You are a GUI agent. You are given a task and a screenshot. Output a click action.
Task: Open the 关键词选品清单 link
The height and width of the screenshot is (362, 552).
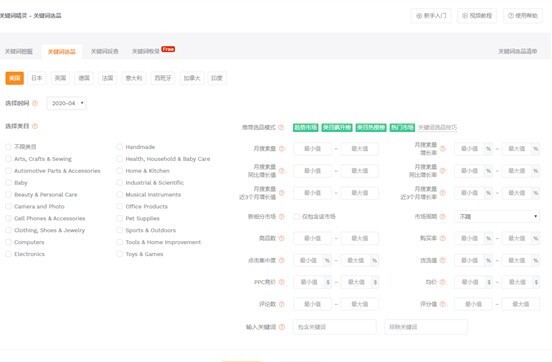pyautogui.click(x=518, y=51)
